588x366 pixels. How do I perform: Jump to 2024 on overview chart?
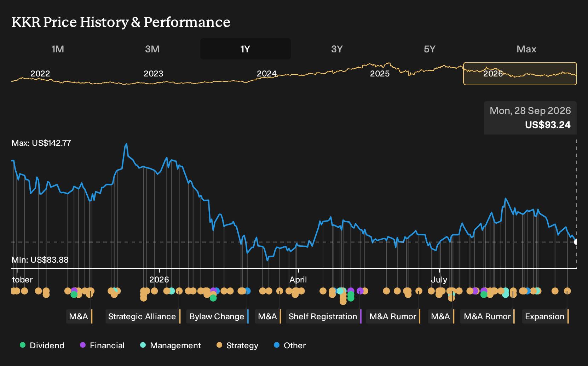pyautogui.click(x=266, y=74)
